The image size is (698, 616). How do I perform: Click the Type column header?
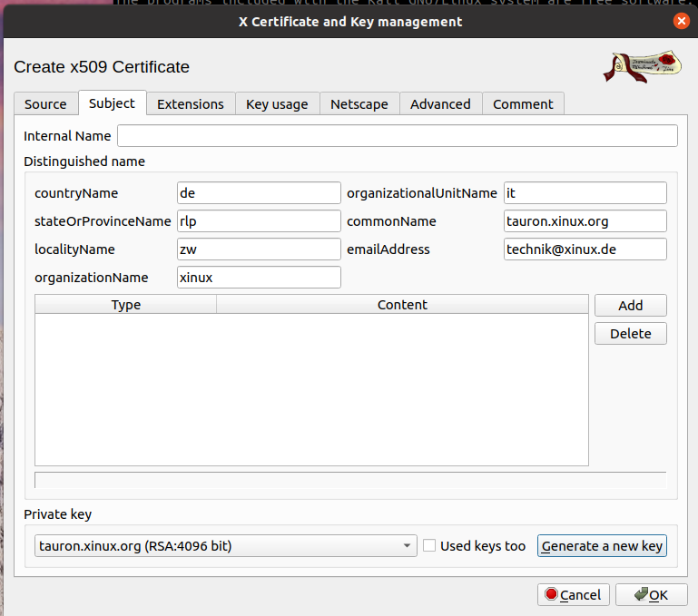125,305
